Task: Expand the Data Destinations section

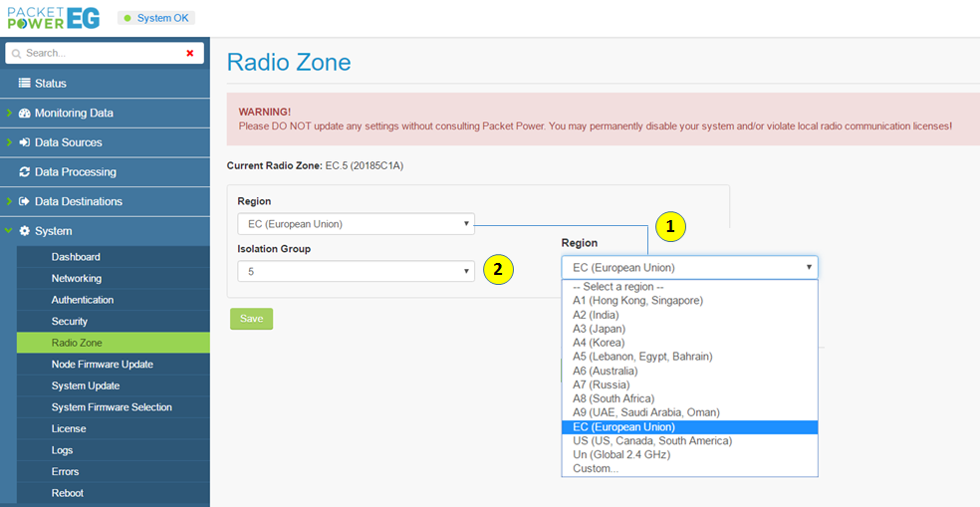Action: 78,201
